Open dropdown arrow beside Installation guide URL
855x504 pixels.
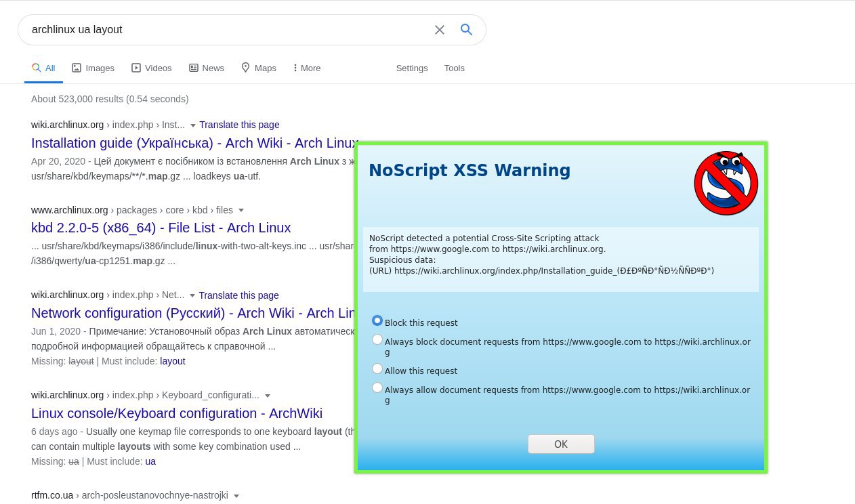[193, 125]
